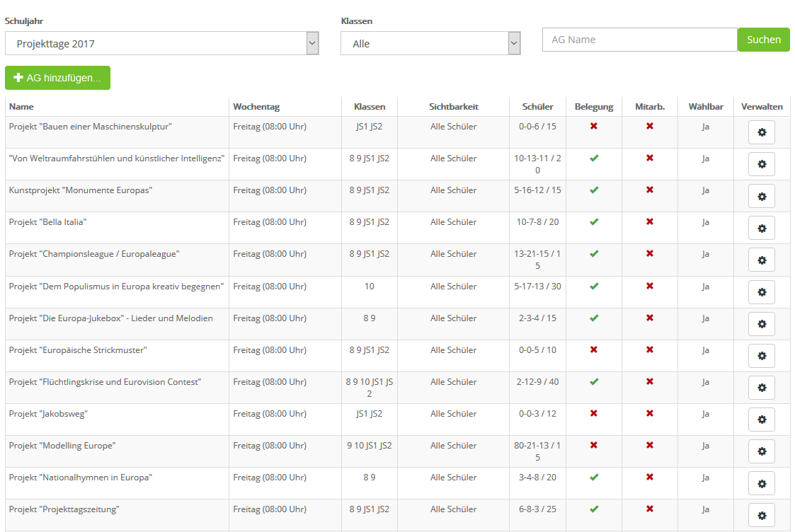Open manage gear for Projekt "Jakobsweg"
The width and height of the screenshot is (795, 532).
pos(761,420)
